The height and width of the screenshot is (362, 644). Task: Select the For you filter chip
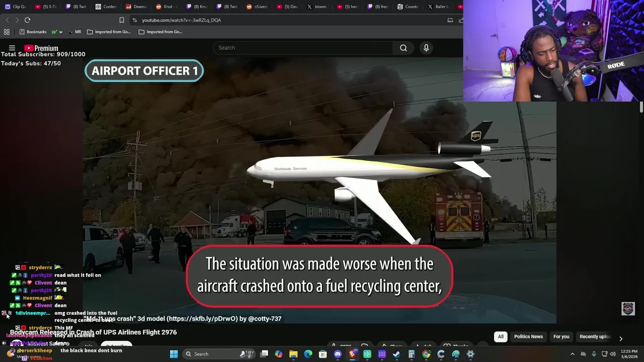(561, 337)
